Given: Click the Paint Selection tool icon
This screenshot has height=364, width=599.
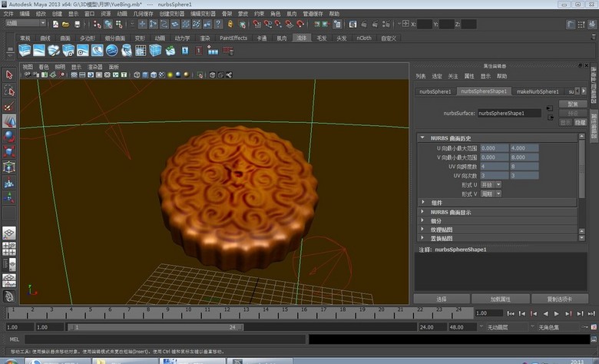Looking at the screenshot, I should click(x=9, y=106).
